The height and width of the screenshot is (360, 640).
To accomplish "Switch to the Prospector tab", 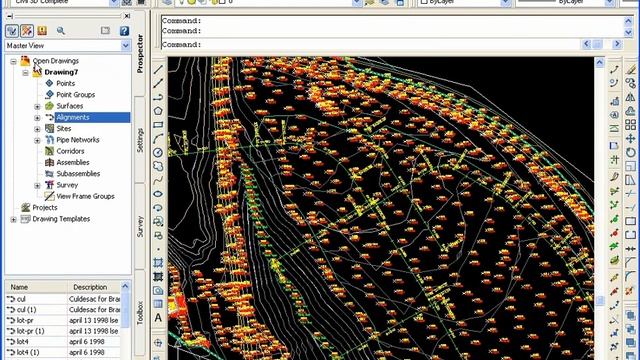I will (140, 54).
